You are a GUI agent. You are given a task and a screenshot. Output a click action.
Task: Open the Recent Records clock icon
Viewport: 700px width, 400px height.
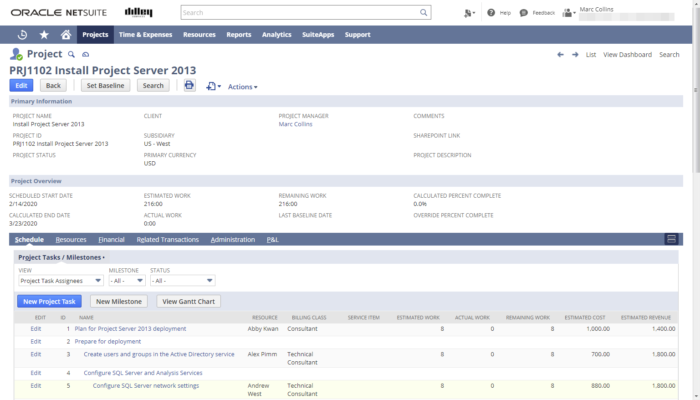[22, 35]
